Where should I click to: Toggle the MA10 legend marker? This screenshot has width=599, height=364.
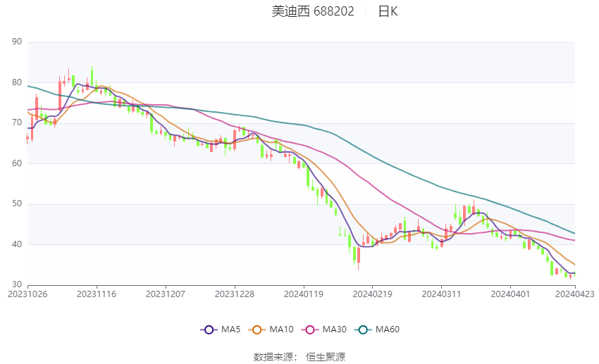click(257, 330)
